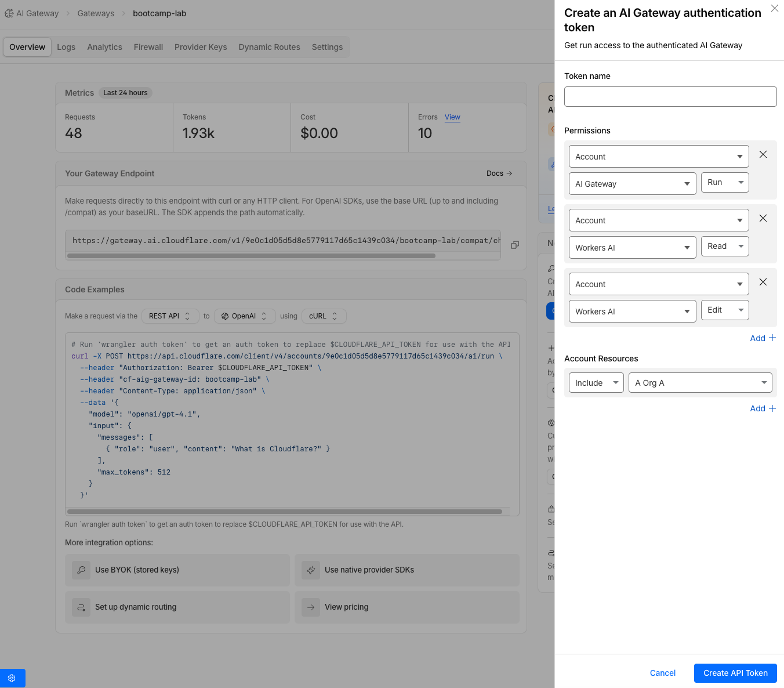Click Create API Token button
Viewport: 784px width, 688px height.
point(735,673)
